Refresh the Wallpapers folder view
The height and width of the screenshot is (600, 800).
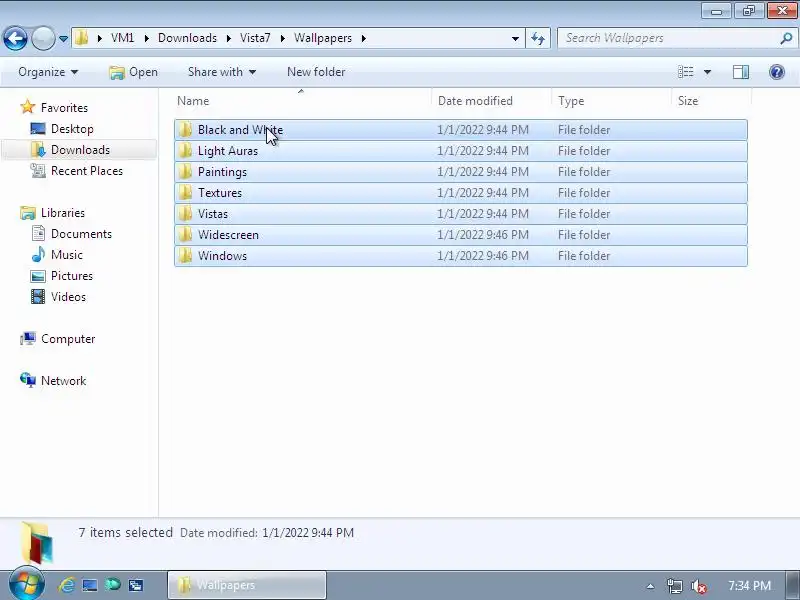pos(538,38)
